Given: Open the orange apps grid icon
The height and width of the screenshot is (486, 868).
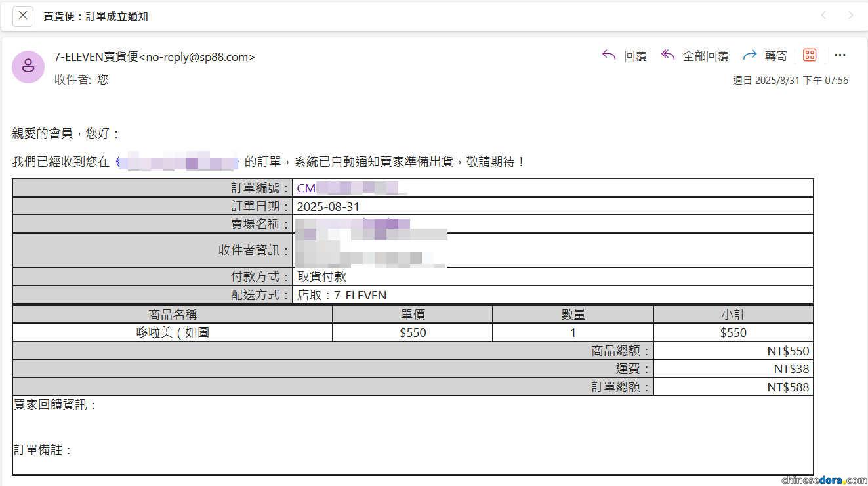Looking at the screenshot, I should point(810,55).
